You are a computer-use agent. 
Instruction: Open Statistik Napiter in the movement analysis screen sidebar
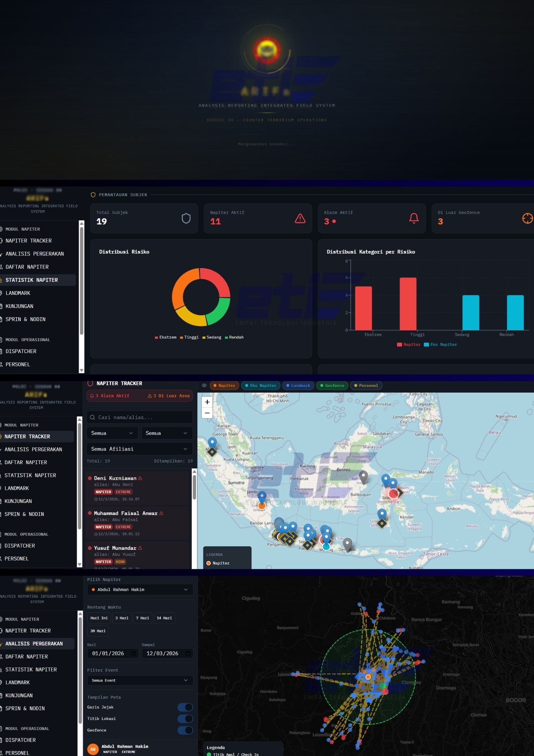[31, 669]
